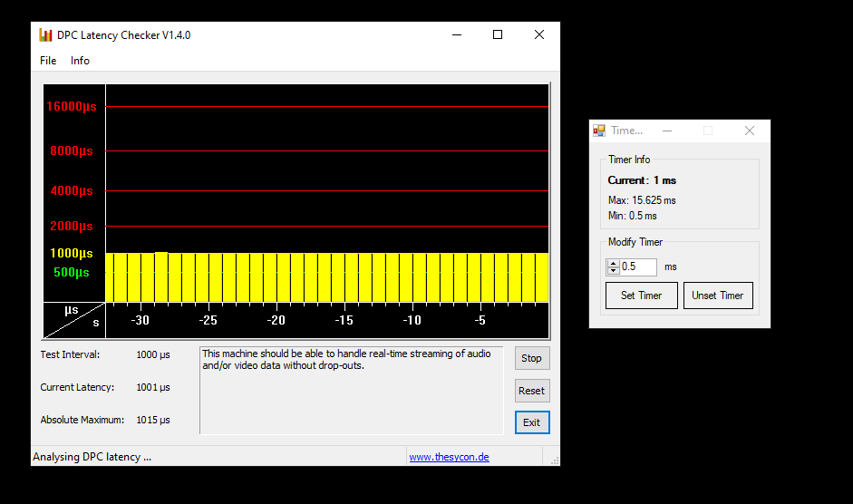This screenshot has width=853, height=504.
Task: Open the Info menu
Action: click(x=80, y=61)
